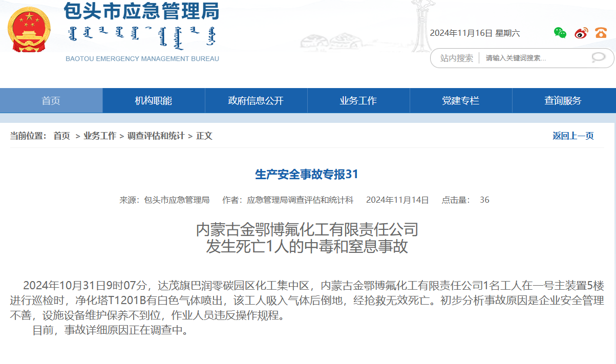The height and width of the screenshot is (364, 616).
Task: Open the red Weibo icon
Action: (581, 33)
